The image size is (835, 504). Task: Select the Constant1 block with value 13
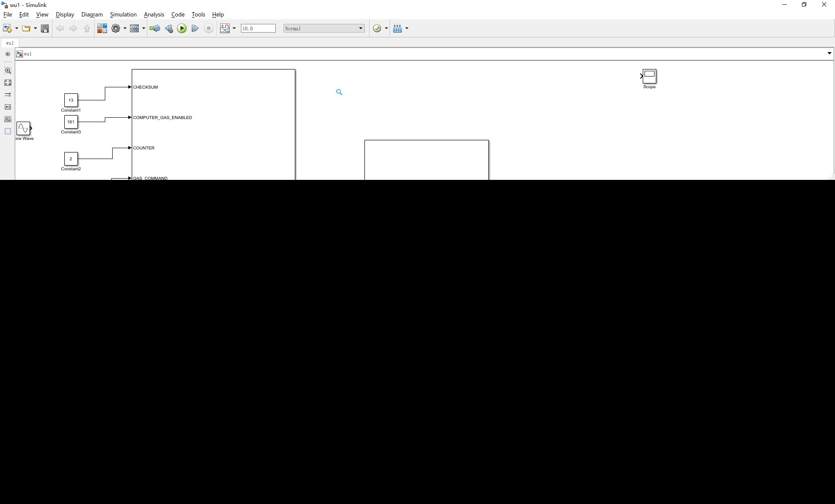pos(71,100)
